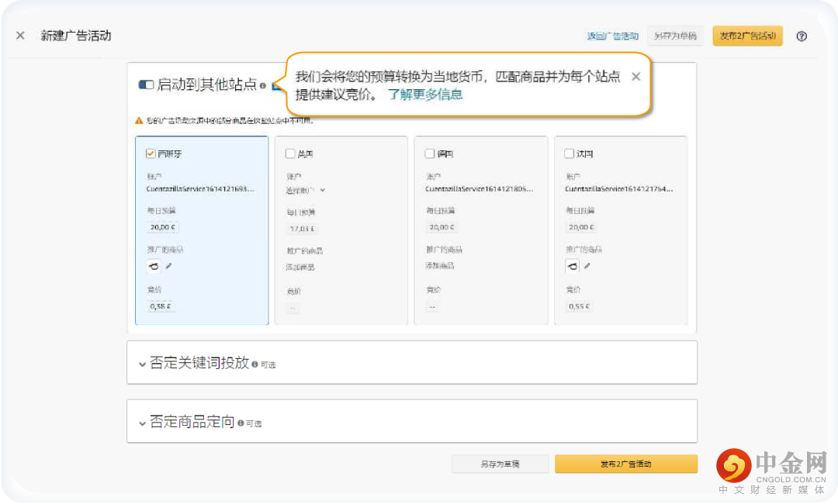Screen dimensions: 838x504
Task: Click product thumbnail in 西班牙 card
Action: [x=154, y=266]
